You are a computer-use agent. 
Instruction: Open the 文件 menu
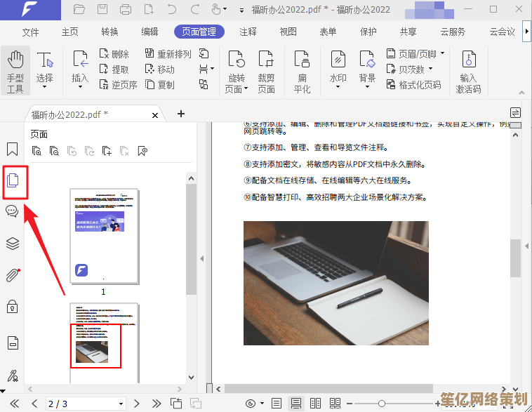[30, 32]
